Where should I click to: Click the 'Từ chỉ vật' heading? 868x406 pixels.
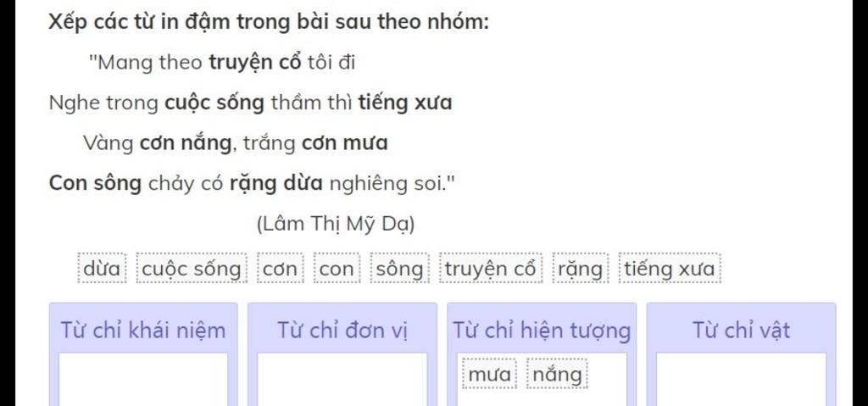(x=741, y=330)
